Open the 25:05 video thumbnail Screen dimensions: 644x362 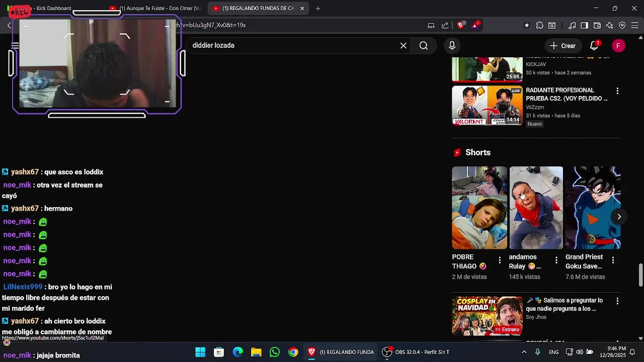[487, 69]
